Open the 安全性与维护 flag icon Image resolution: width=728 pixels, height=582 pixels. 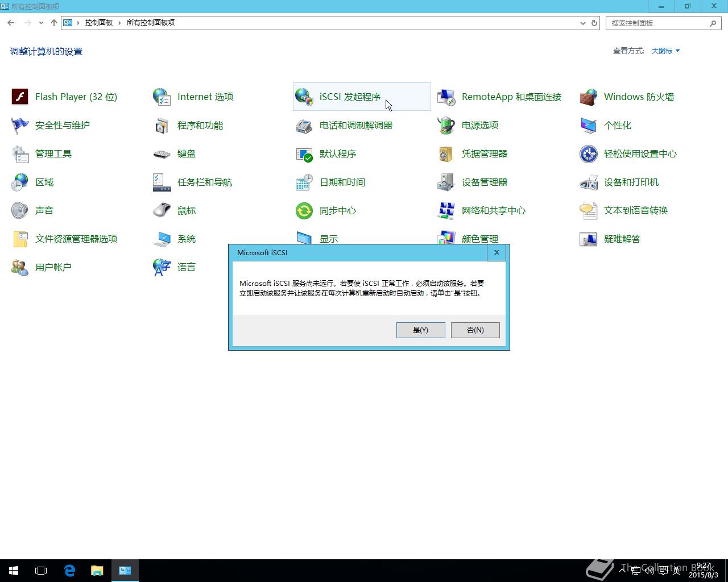click(20, 125)
